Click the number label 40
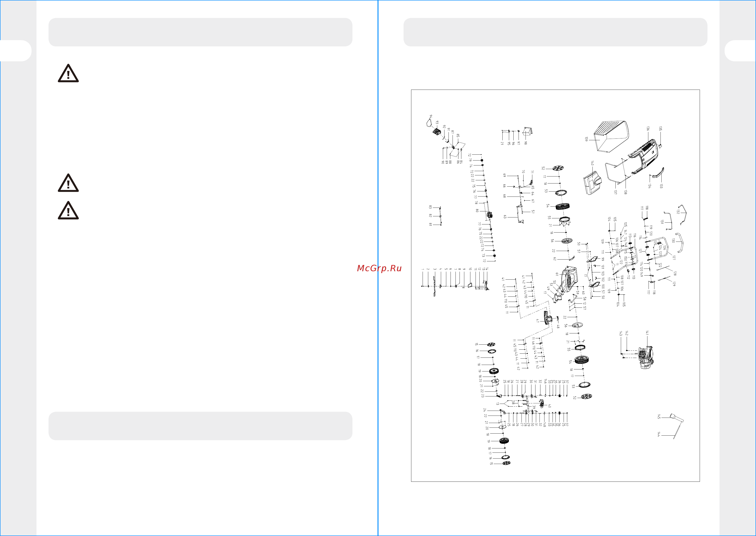The image size is (756, 536). (x=550, y=406)
